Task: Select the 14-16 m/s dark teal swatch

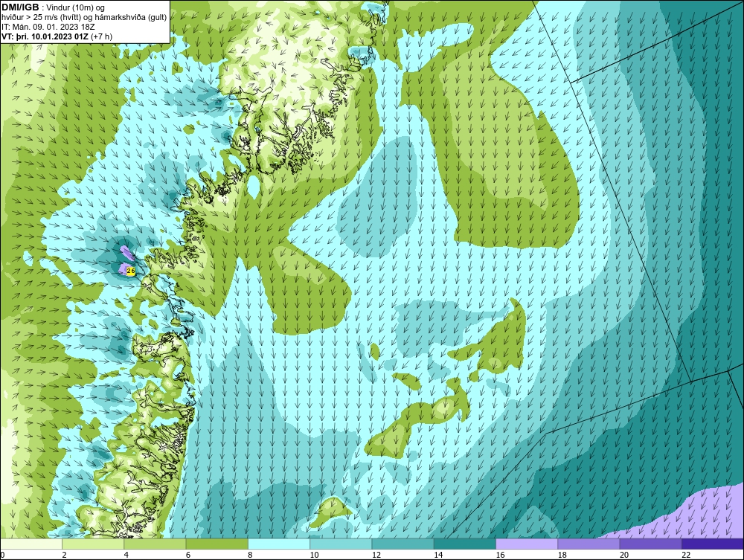Action: coord(465,544)
